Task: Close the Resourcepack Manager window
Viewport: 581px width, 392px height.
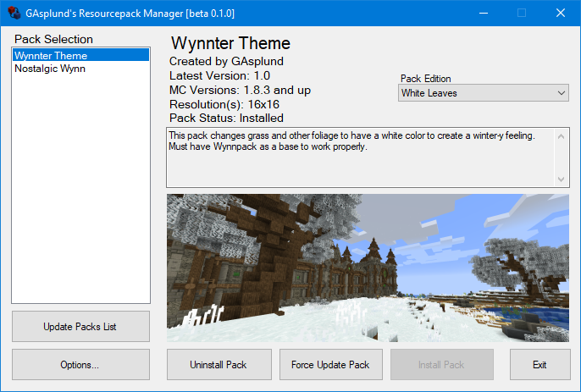Action: (x=561, y=14)
